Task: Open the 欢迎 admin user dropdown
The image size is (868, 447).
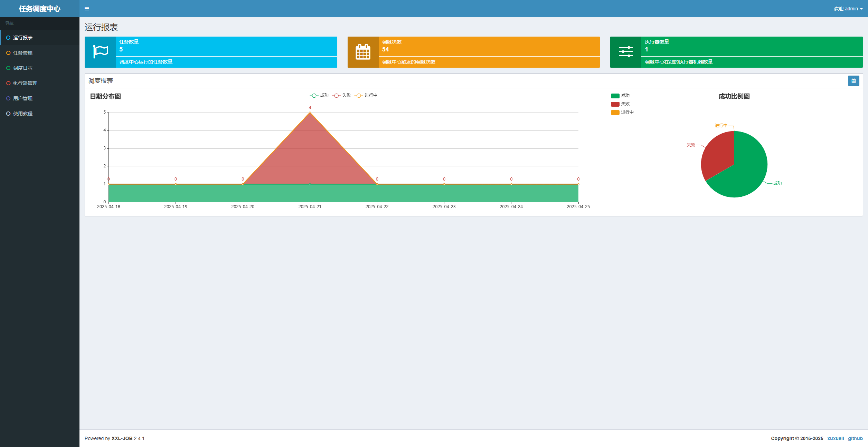Action: (848, 9)
